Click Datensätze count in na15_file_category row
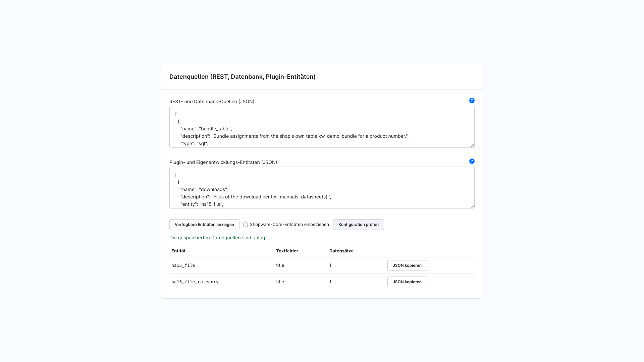This screenshot has height=362, width=644. [x=330, y=282]
